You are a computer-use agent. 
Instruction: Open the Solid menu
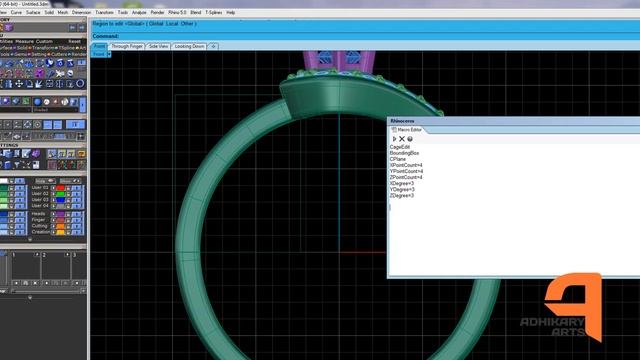(x=49, y=13)
